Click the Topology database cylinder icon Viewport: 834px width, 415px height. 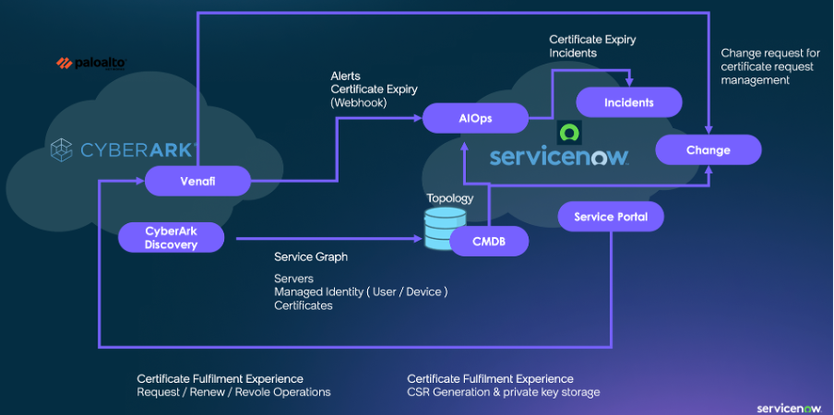(445, 229)
